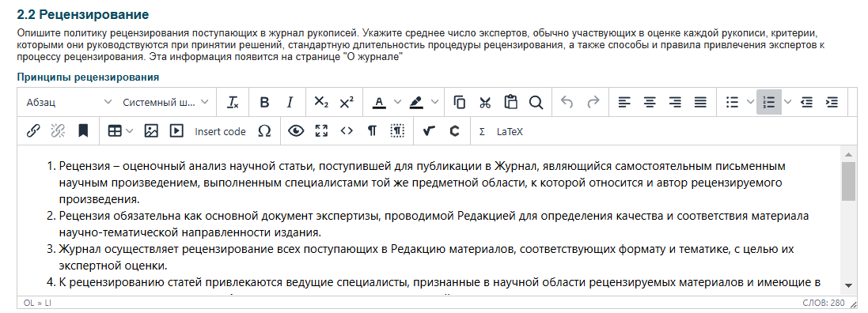Click the LaTeX button
868x313 pixels.
[x=510, y=131]
